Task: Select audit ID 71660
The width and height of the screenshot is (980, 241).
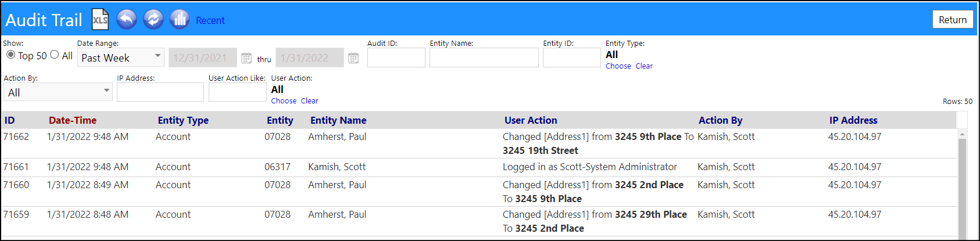Action: click(16, 185)
